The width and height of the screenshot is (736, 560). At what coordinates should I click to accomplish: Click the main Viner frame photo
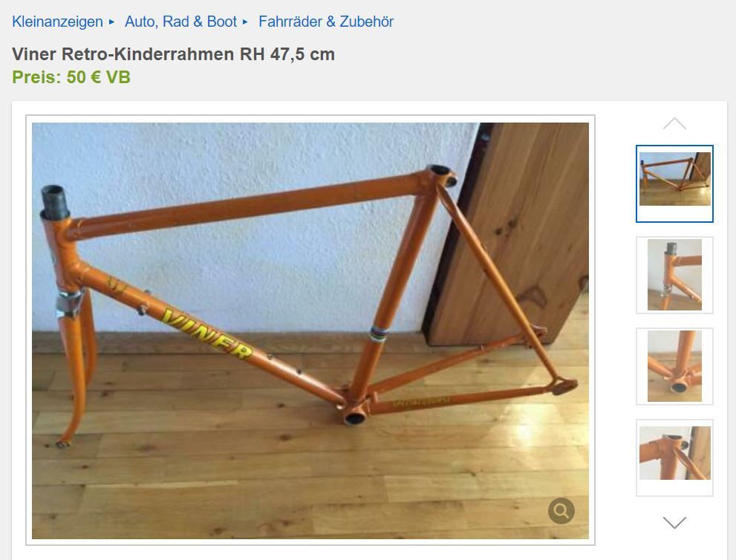point(310,331)
